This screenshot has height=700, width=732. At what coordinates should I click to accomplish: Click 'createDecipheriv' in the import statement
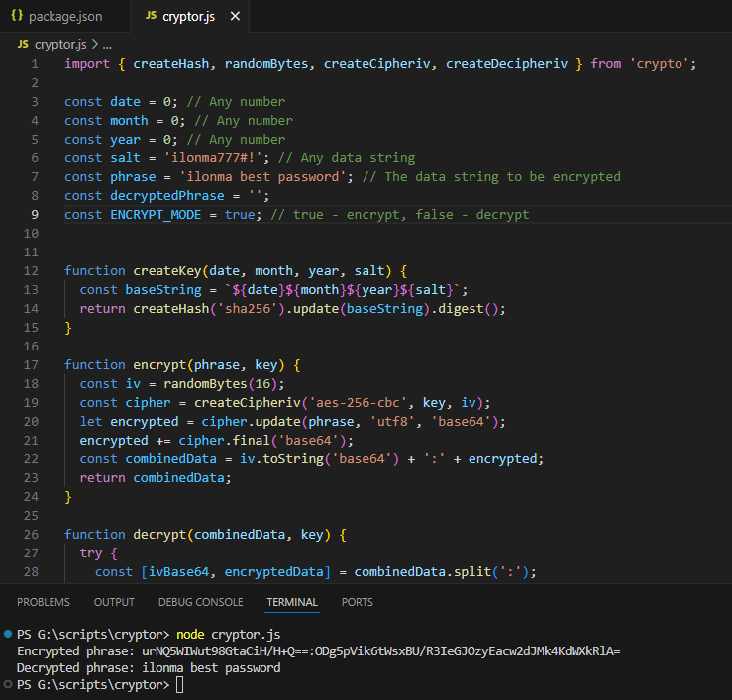(506, 64)
